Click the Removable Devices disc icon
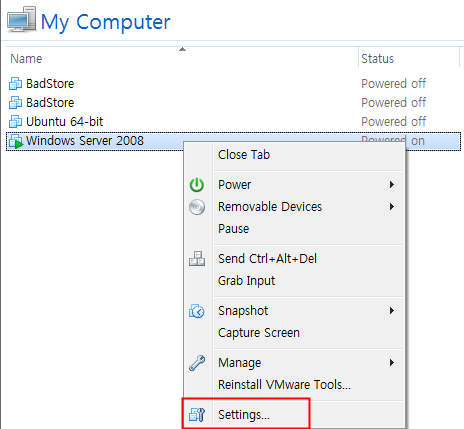Viewport: 464px width, 429px height. coord(197,207)
